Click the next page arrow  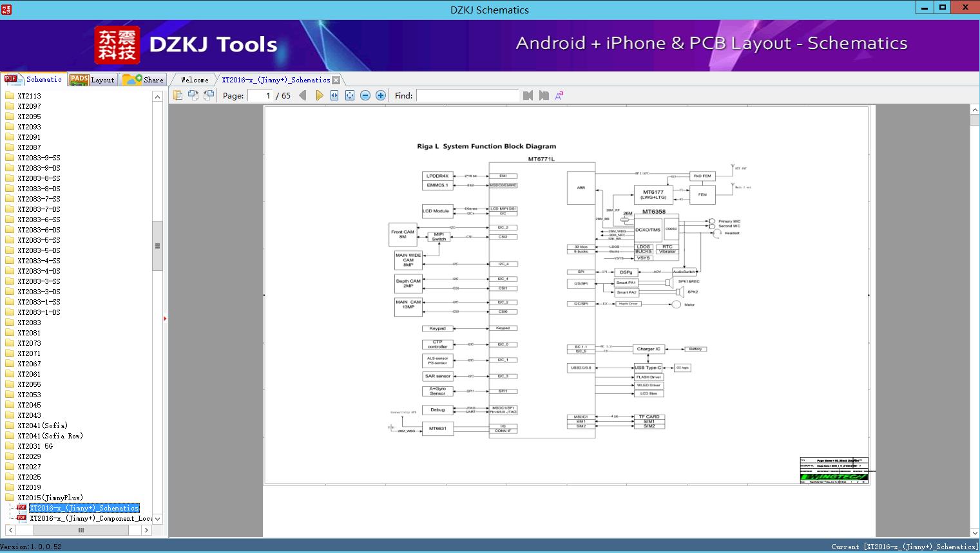tap(319, 95)
